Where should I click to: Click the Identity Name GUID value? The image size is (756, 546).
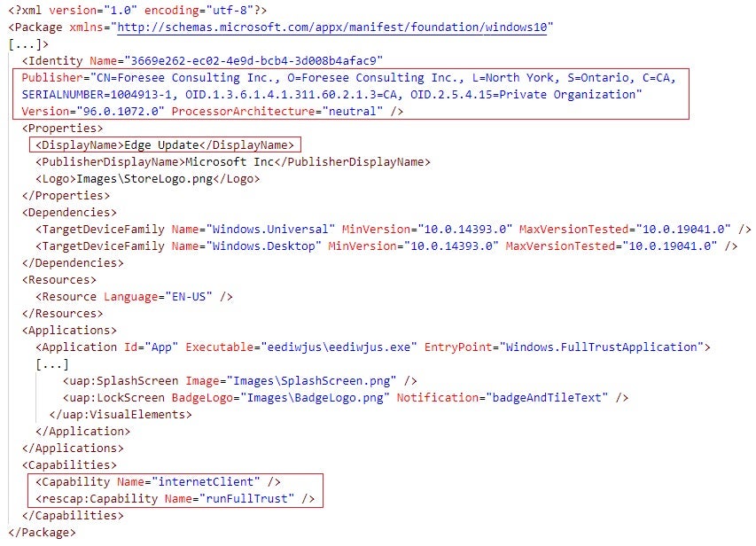point(253,61)
